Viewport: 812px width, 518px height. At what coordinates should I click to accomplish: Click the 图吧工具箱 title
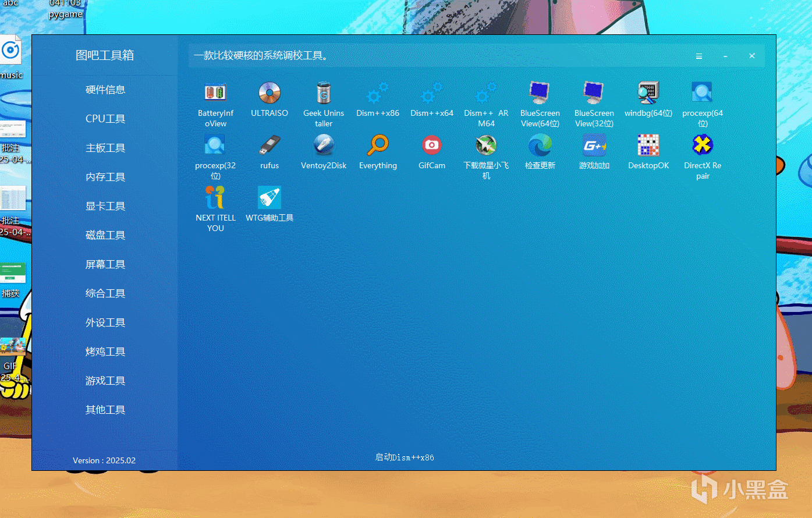(105, 55)
